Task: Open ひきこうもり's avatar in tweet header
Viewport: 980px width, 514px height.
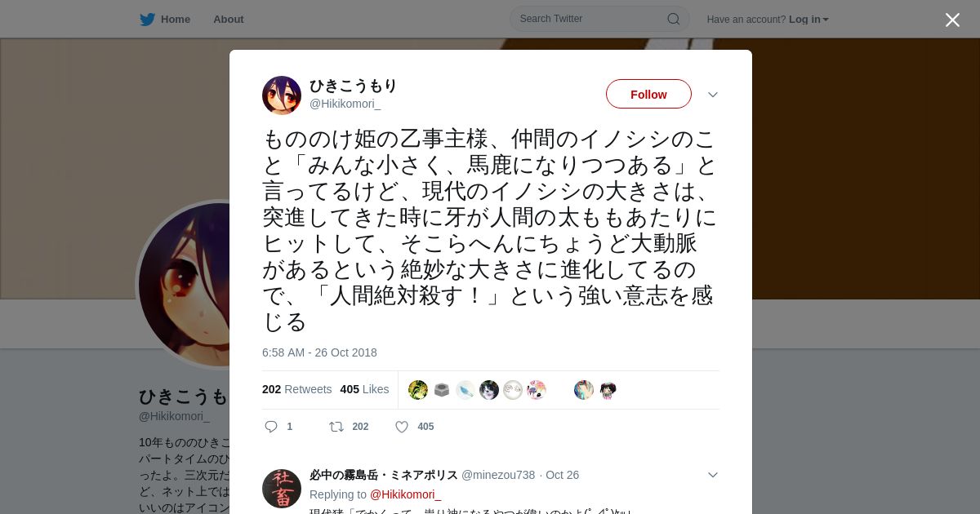Action: (x=282, y=95)
